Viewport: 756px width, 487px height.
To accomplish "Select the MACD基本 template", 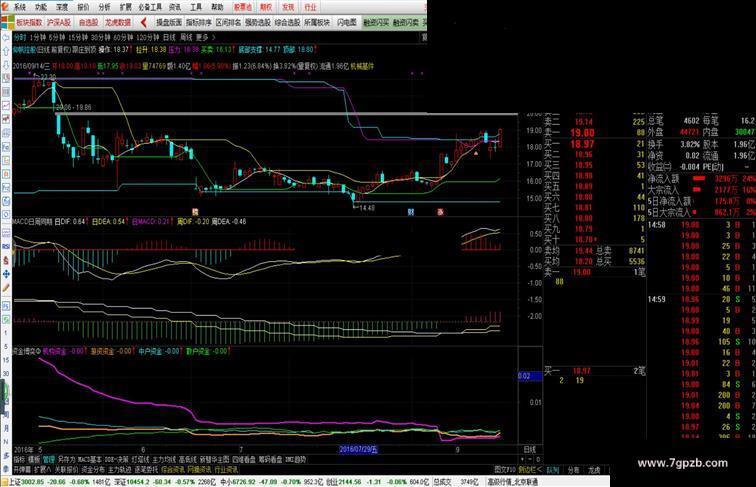I will (90, 460).
